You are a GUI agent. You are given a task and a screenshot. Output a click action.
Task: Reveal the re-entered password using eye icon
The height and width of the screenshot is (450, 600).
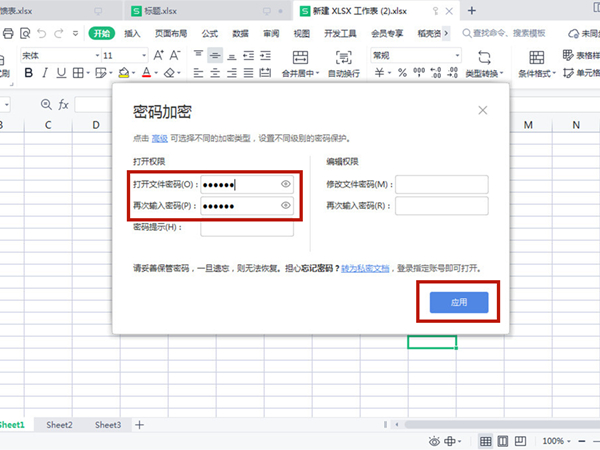pyautogui.click(x=285, y=206)
